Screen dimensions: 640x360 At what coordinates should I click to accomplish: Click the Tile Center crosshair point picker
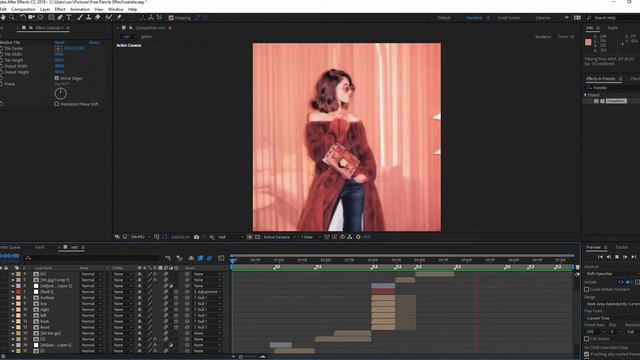click(x=58, y=48)
